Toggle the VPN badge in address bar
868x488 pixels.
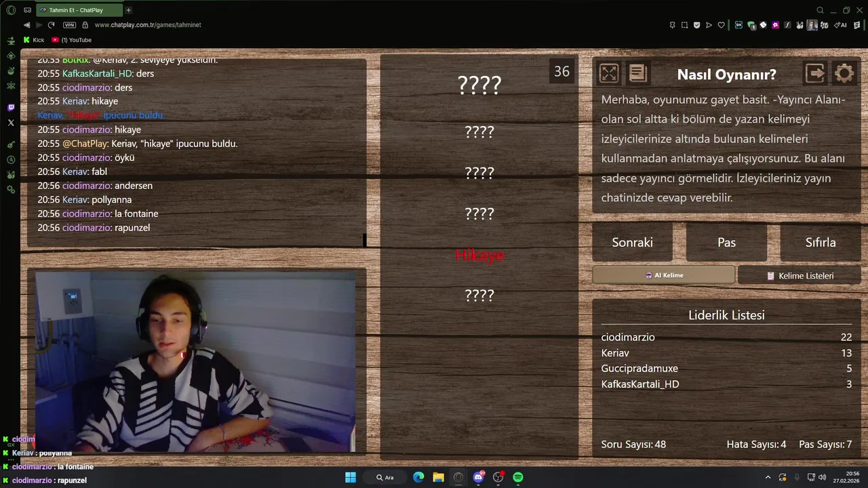tap(69, 25)
